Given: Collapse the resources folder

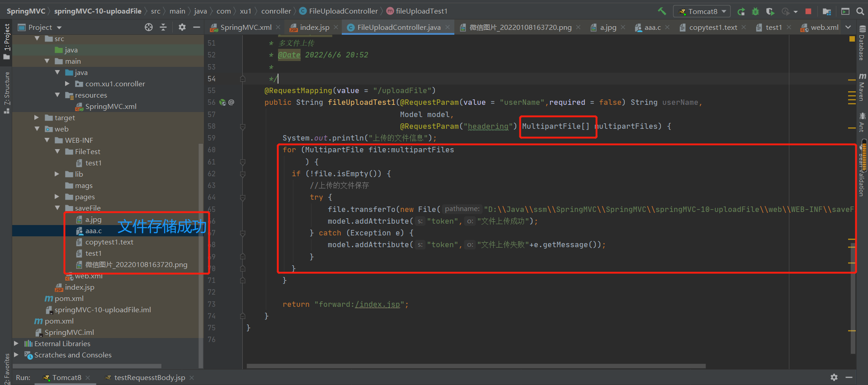Looking at the screenshot, I should click(57, 95).
